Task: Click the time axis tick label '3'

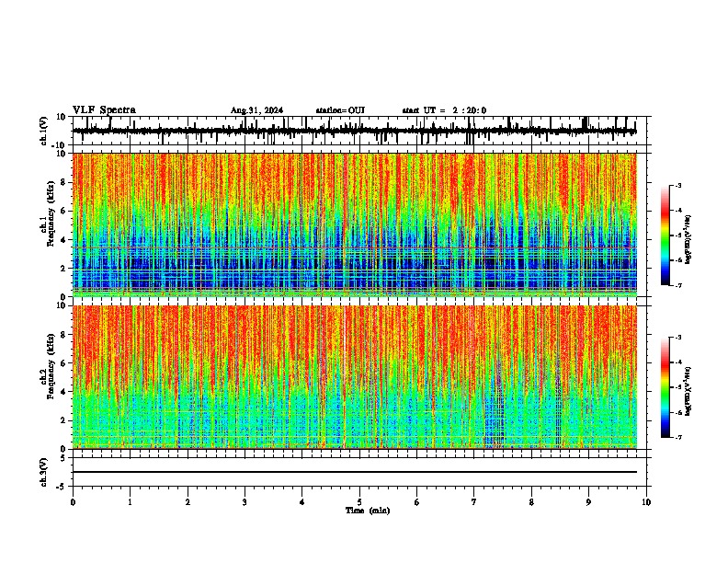Action: [245, 502]
